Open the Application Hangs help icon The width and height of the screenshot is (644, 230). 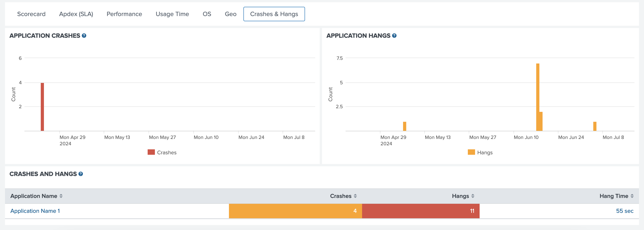394,36
